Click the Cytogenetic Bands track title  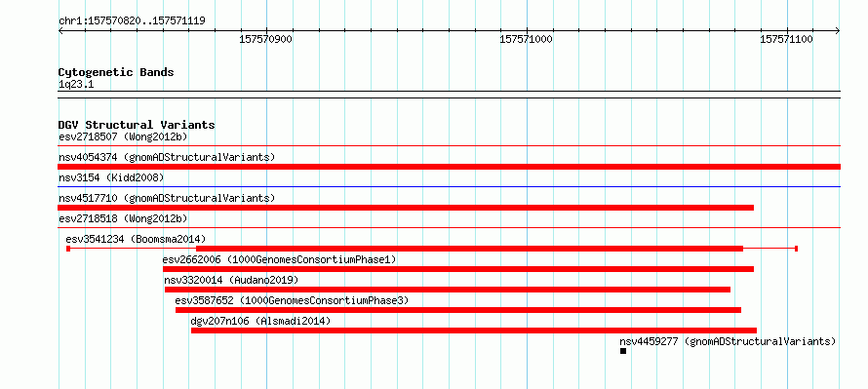pyautogui.click(x=116, y=72)
